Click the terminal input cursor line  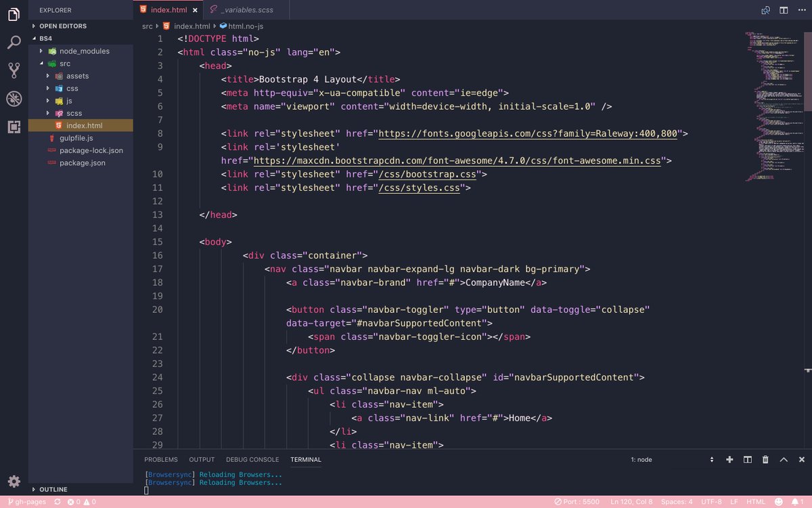147,490
